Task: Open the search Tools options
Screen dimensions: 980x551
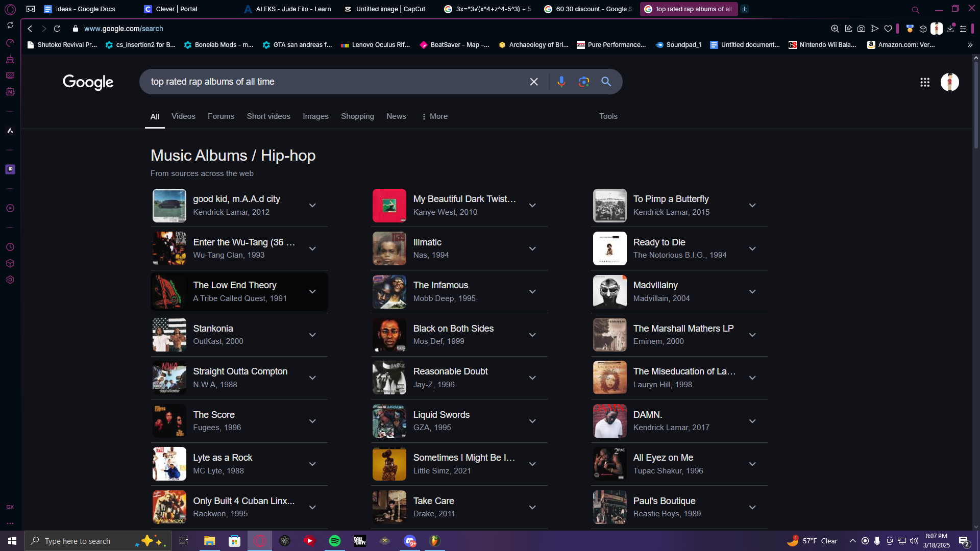Action: pos(608,116)
